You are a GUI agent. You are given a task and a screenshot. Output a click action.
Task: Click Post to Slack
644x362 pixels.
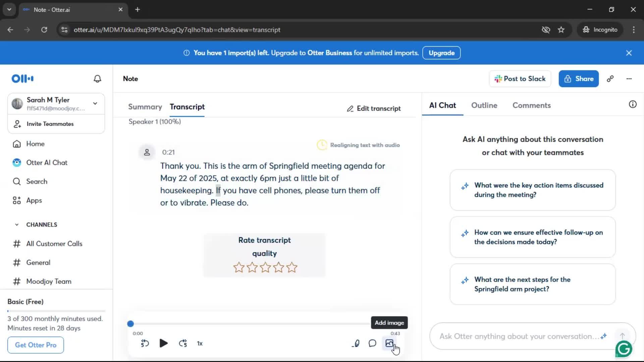[x=520, y=79]
